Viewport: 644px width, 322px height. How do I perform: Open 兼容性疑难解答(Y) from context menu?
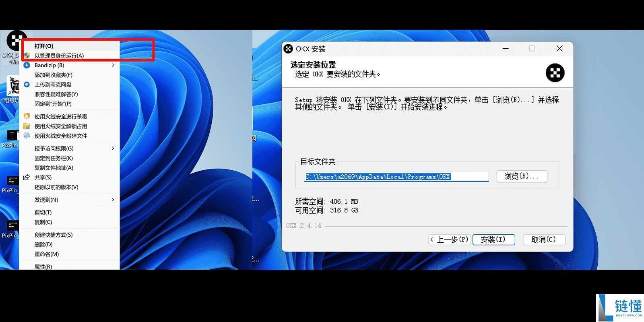(56, 94)
